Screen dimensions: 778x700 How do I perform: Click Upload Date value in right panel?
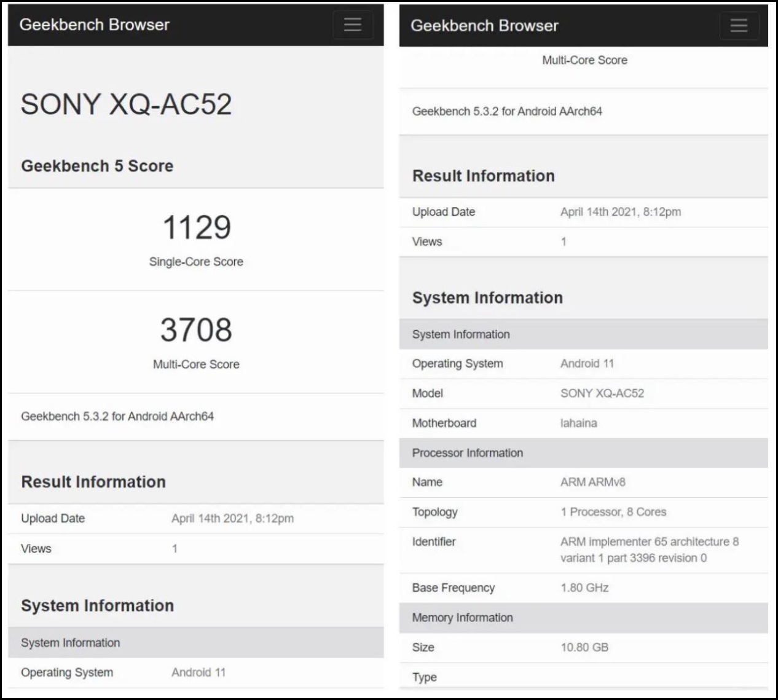pyautogui.click(x=621, y=212)
